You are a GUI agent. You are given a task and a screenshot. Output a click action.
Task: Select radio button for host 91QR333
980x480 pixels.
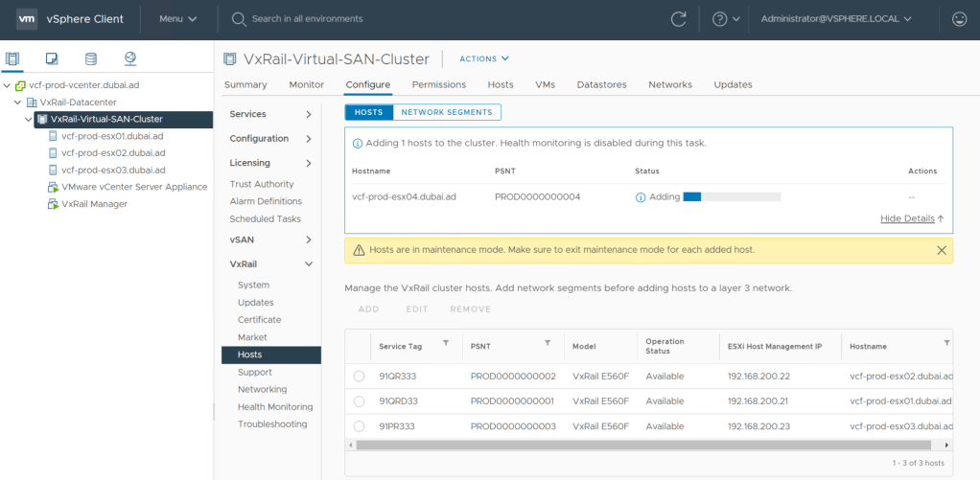coord(359,377)
